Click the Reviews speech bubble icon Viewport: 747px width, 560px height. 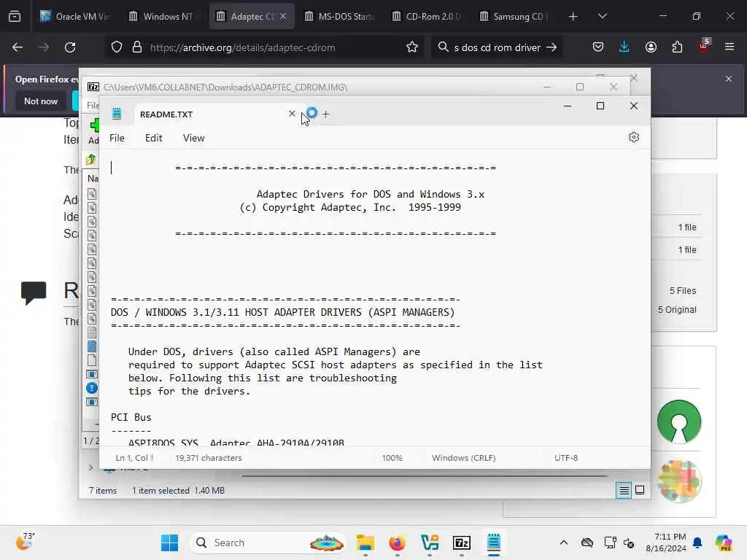point(34,292)
